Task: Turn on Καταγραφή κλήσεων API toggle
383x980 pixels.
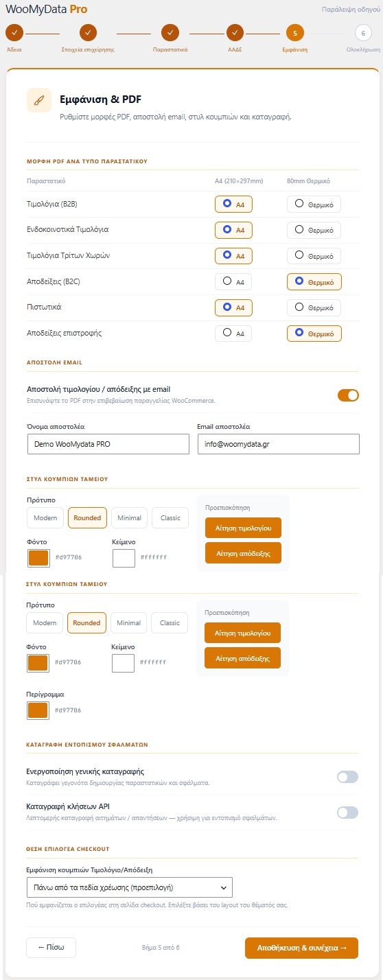Action: pos(347,813)
